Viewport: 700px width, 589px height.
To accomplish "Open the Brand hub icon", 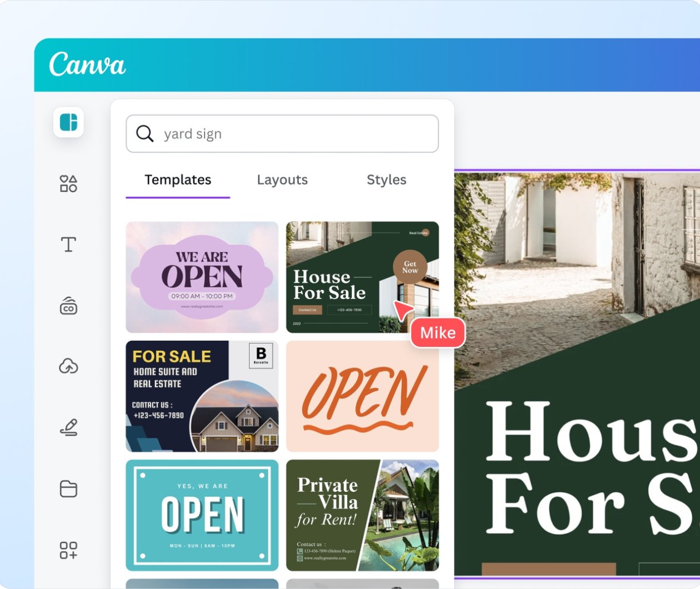I will [x=68, y=306].
